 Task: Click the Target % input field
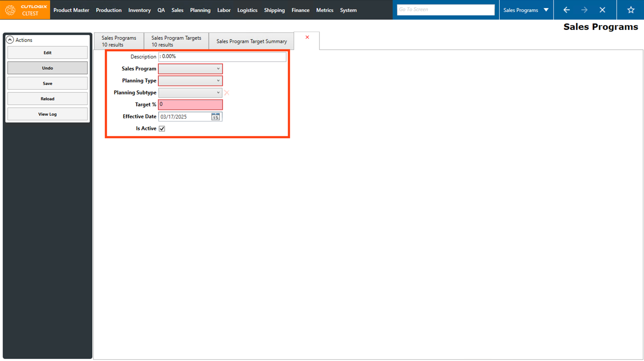click(190, 105)
